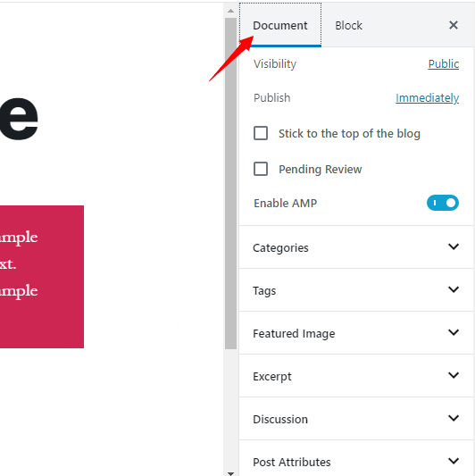Toggle the Enable AMP switch
475x476 pixels.
[x=443, y=203]
